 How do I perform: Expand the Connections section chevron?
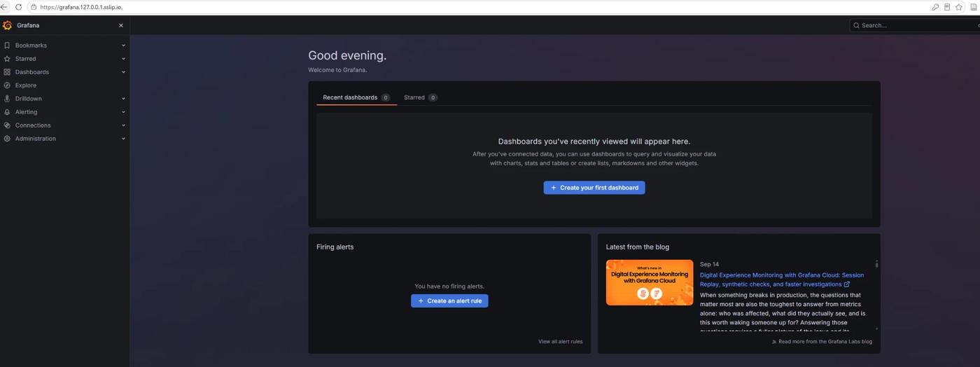[123, 125]
